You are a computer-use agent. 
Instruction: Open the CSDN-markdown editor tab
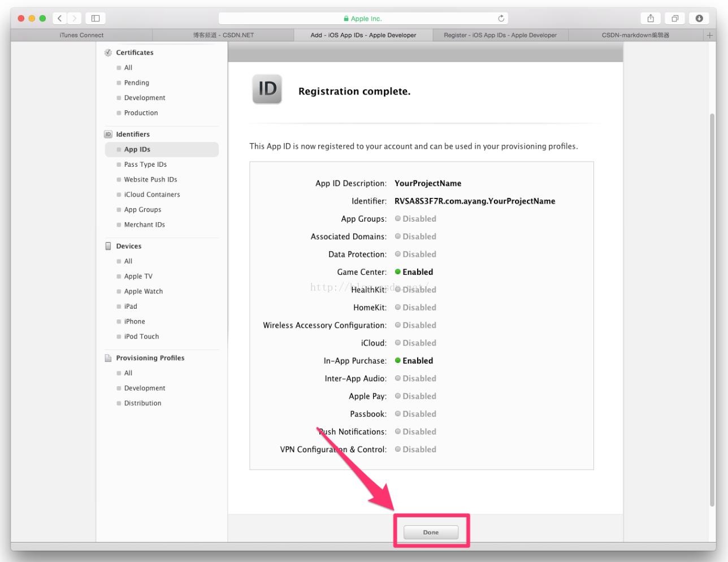(x=635, y=35)
